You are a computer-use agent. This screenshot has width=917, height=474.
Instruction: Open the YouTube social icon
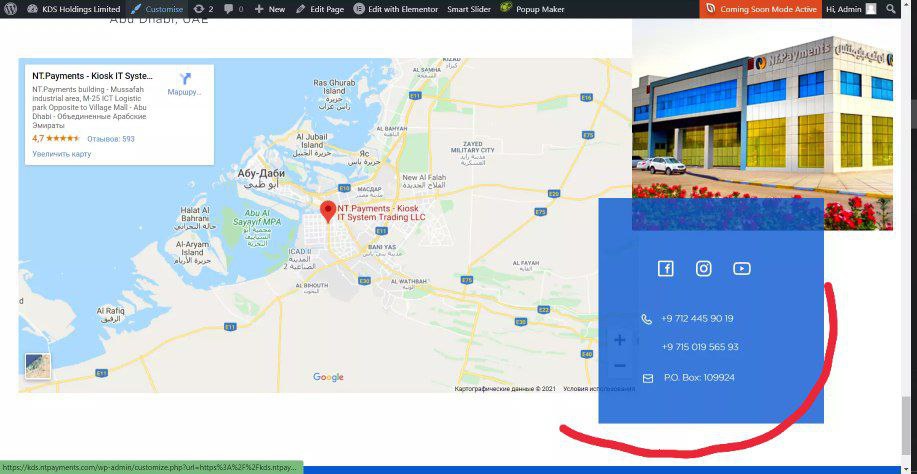tap(742, 268)
